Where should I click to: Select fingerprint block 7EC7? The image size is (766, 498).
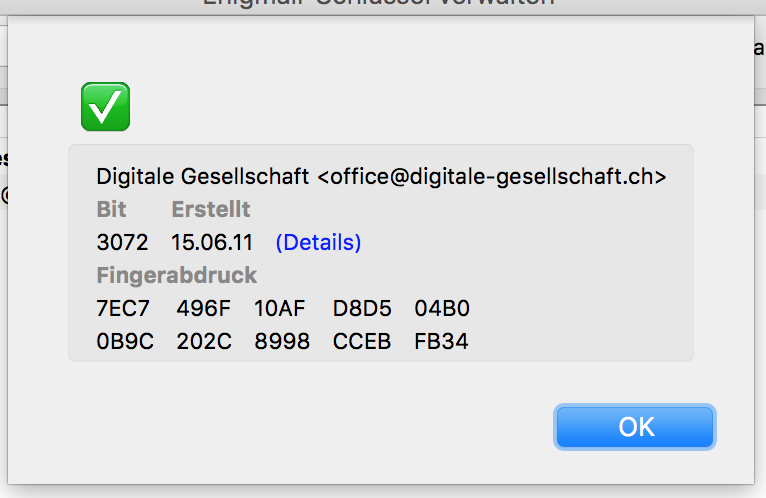pyautogui.click(x=123, y=308)
